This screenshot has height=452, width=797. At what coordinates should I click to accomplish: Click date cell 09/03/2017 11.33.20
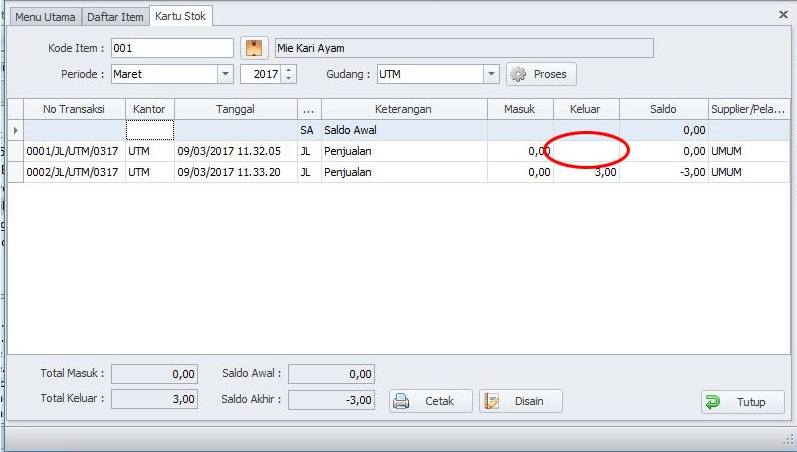click(x=235, y=172)
